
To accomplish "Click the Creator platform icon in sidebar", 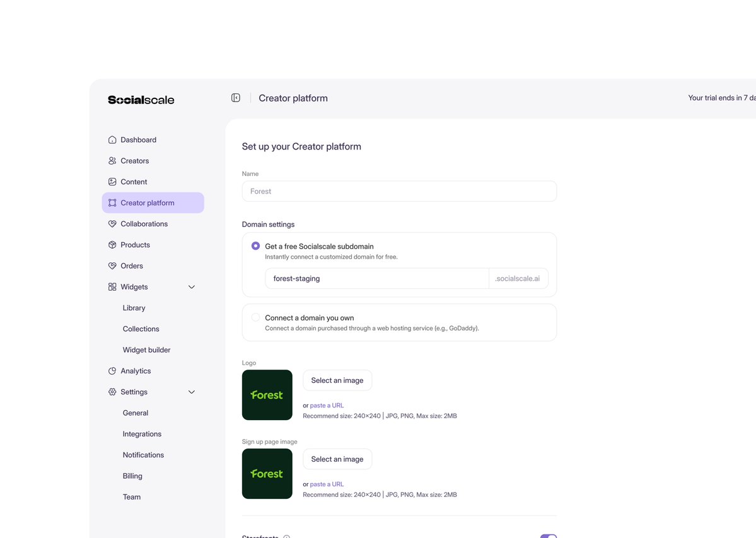I will pos(112,203).
